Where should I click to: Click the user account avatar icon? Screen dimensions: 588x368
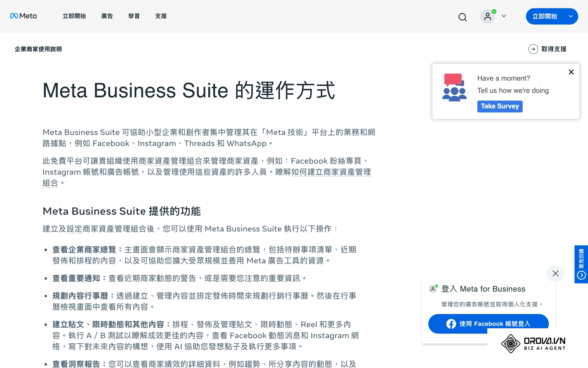pos(488,16)
